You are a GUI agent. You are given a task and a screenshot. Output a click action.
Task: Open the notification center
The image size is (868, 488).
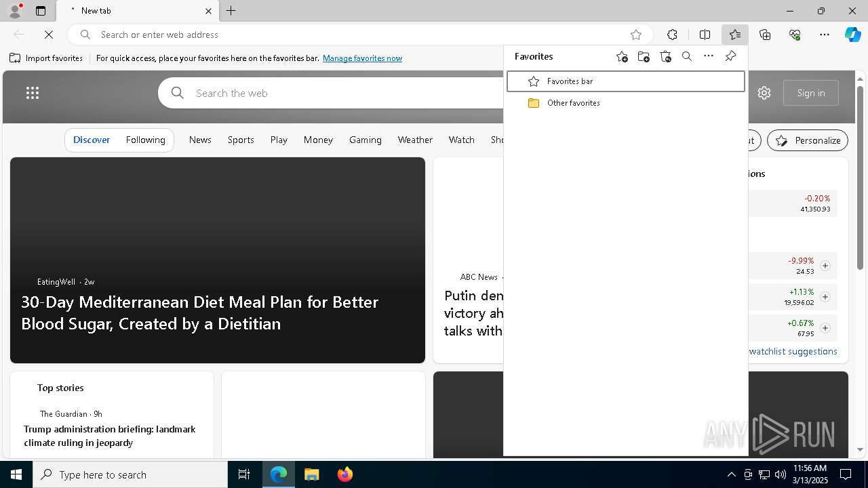tap(846, 474)
